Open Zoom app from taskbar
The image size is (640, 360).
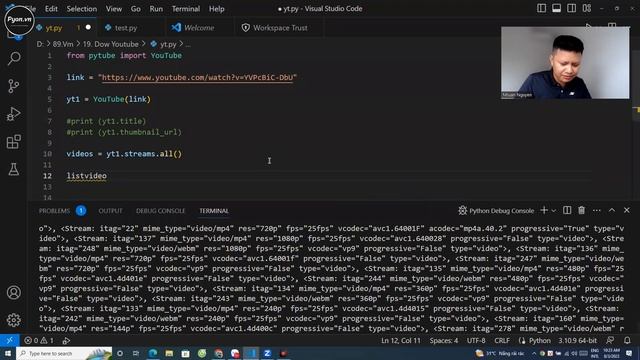pyautogui.click(x=267, y=353)
